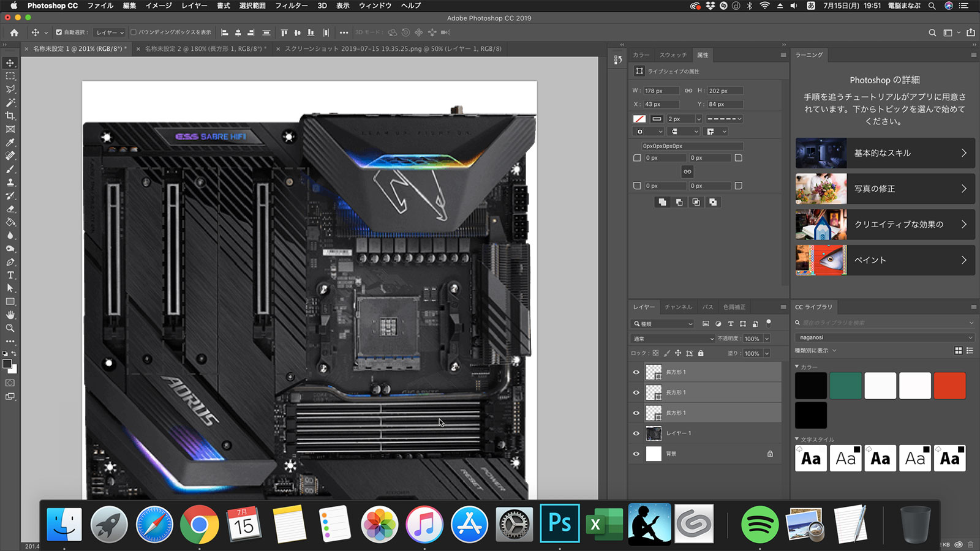Click the shape fill swatch with red slash

pyautogui.click(x=639, y=119)
